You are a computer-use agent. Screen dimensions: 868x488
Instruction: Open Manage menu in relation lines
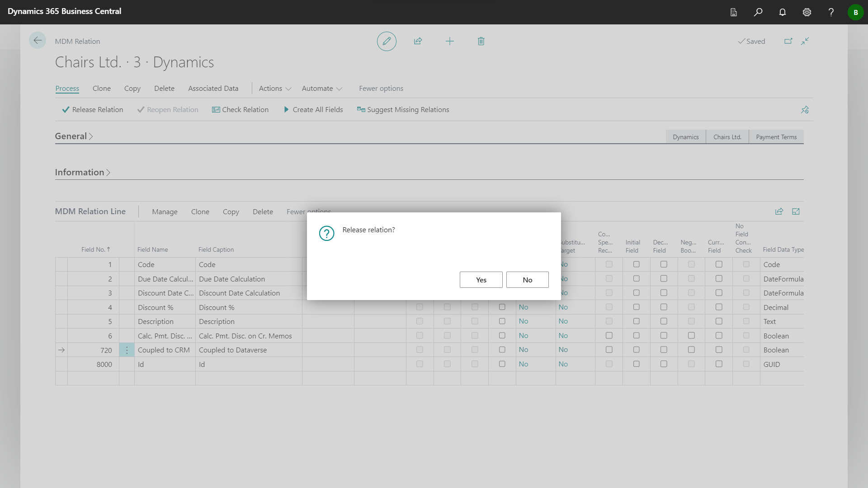165,212
